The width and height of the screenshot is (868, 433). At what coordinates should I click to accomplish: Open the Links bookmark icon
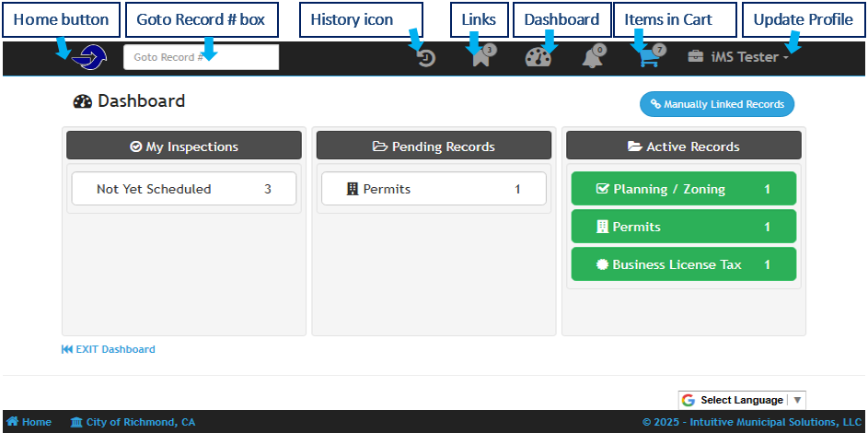pyautogui.click(x=481, y=57)
